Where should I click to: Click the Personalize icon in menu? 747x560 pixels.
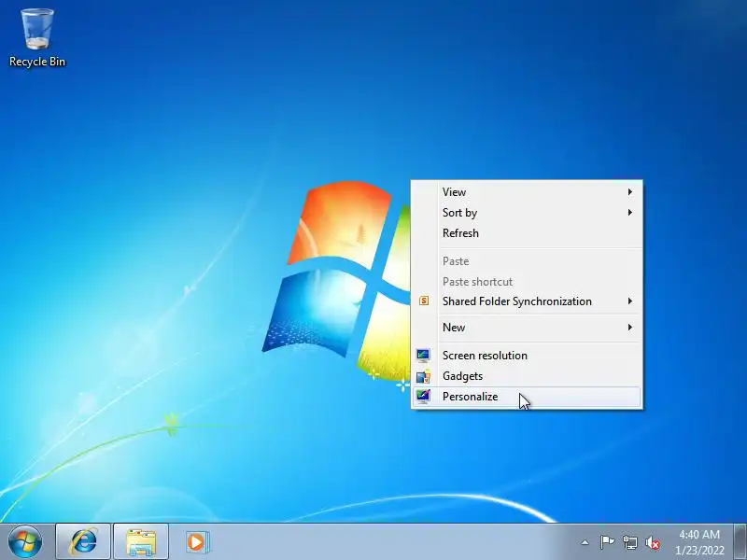click(423, 396)
